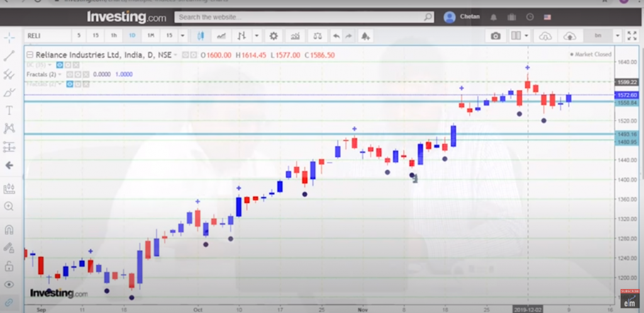Select the brush drawing tool
The height and width of the screenshot is (313, 644).
(9, 93)
